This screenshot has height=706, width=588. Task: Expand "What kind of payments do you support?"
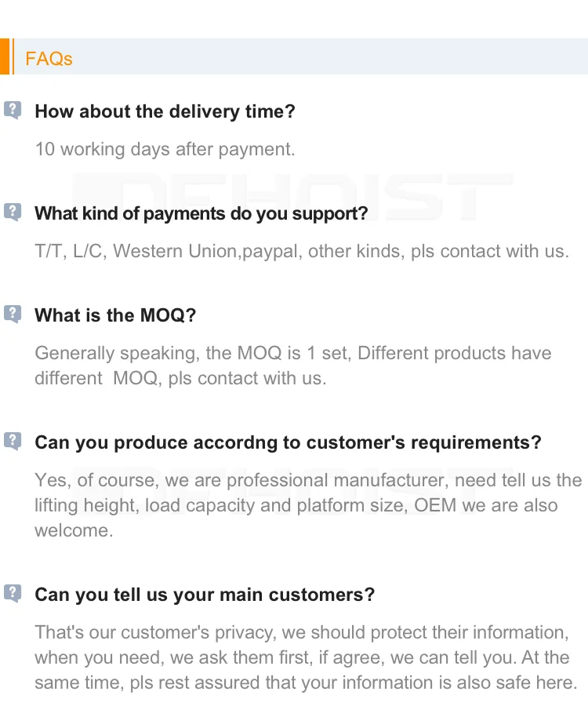point(201,213)
